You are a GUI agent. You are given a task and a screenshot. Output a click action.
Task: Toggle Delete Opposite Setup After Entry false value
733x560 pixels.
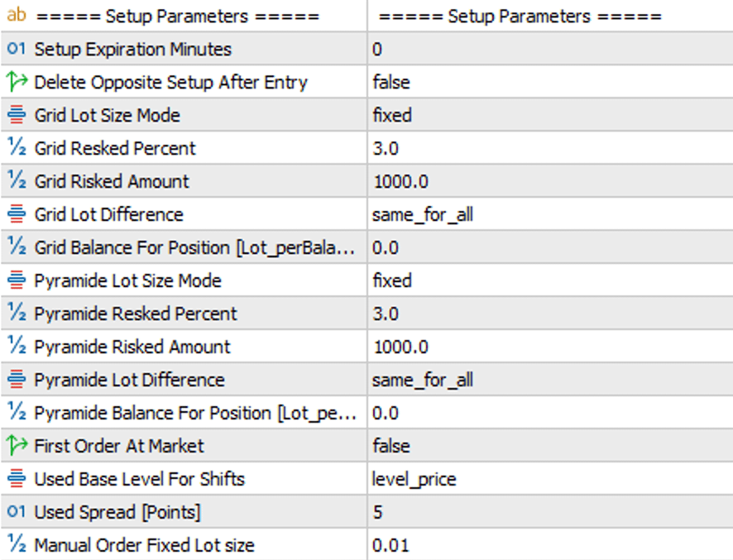point(391,82)
